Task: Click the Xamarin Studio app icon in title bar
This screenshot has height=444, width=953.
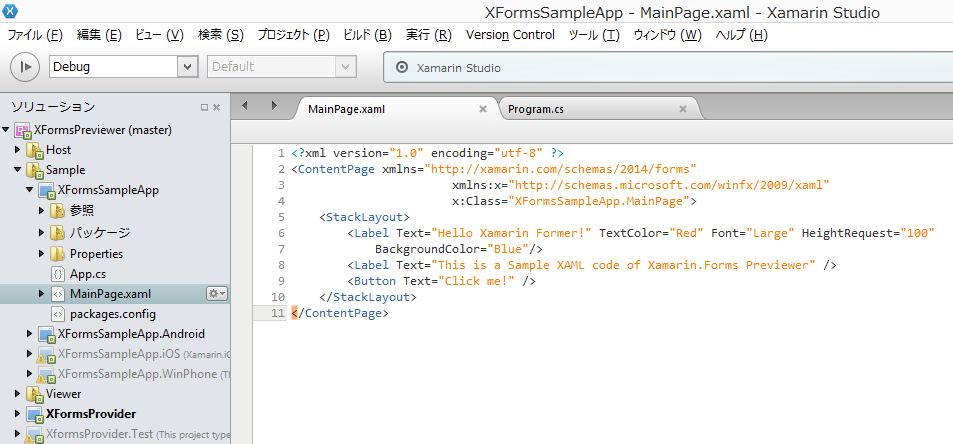Action: point(11,11)
